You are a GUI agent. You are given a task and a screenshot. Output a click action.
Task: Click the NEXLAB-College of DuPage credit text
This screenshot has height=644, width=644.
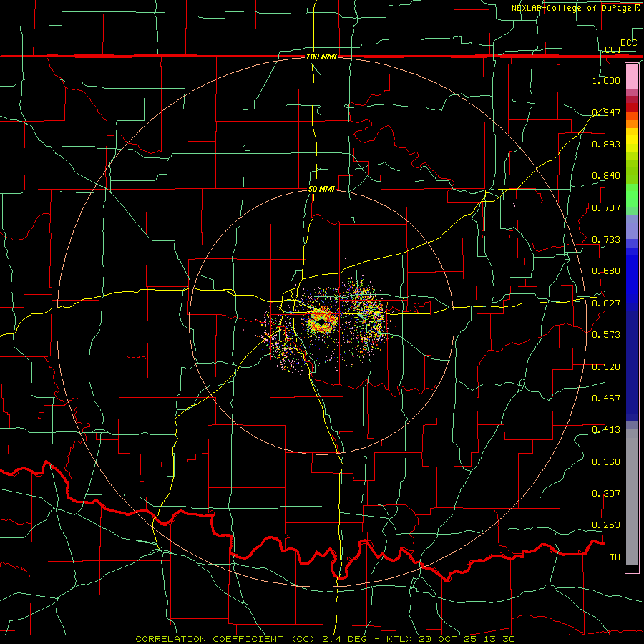click(576, 8)
